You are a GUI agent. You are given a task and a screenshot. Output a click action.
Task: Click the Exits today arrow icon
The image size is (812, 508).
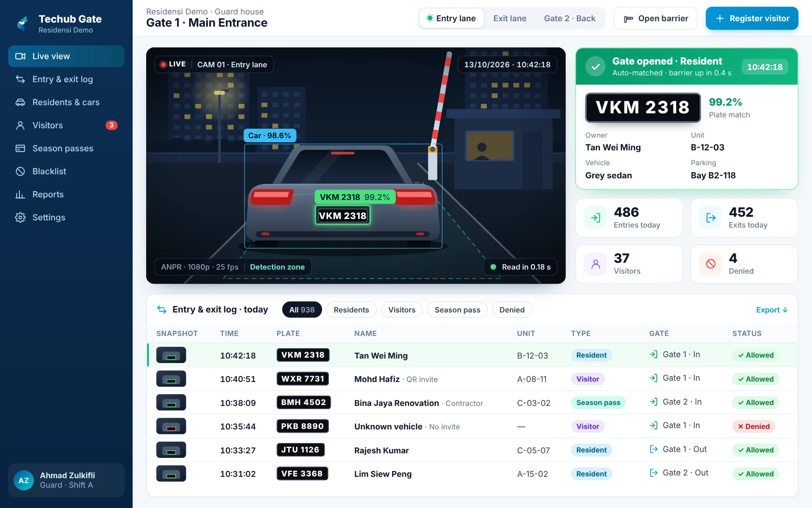pyautogui.click(x=710, y=218)
